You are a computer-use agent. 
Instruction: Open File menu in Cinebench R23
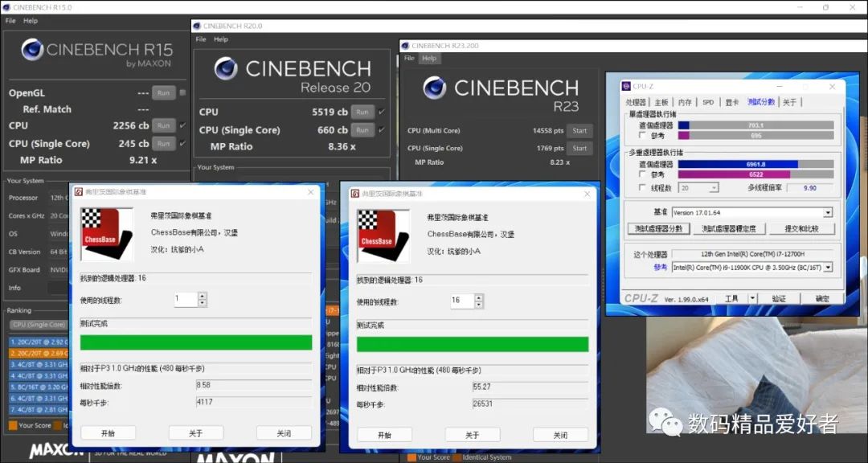[x=409, y=58]
